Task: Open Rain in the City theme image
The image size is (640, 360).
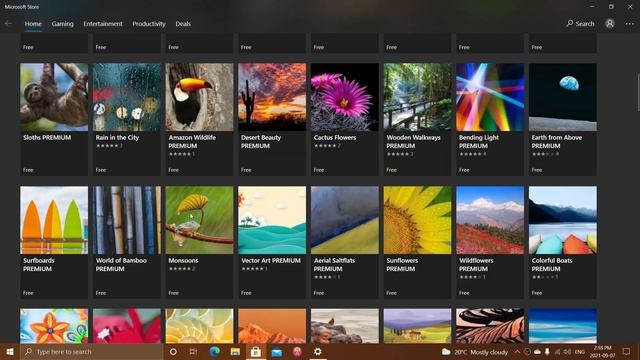Action: (x=127, y=97)
